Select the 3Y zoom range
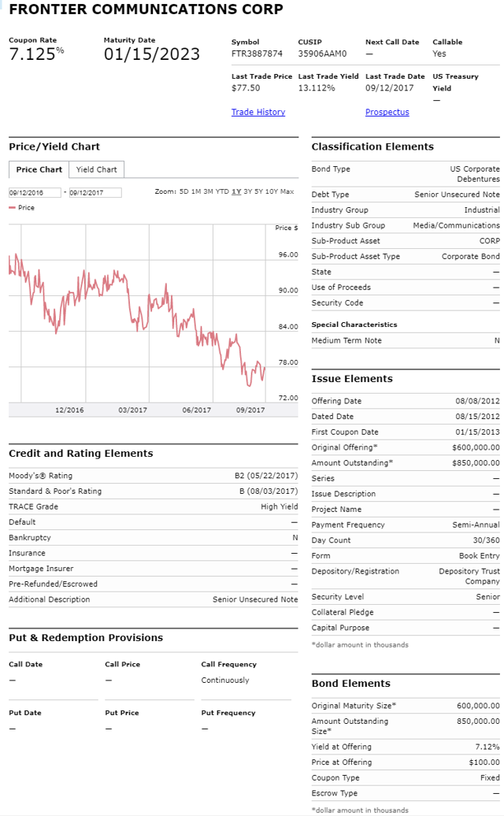 [247, 191]
